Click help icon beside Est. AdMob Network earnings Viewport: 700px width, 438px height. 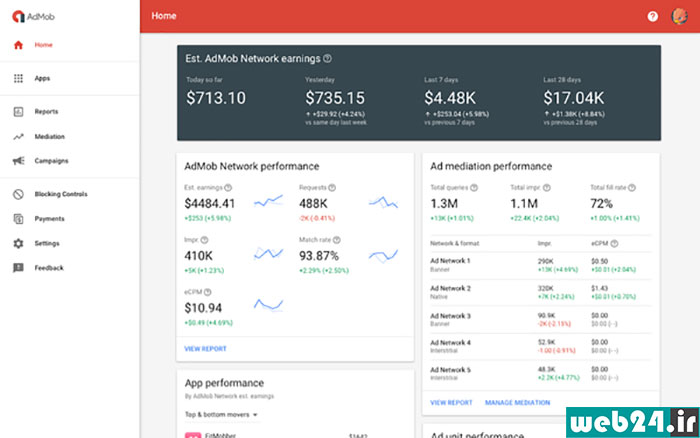(x=327, y=58)
